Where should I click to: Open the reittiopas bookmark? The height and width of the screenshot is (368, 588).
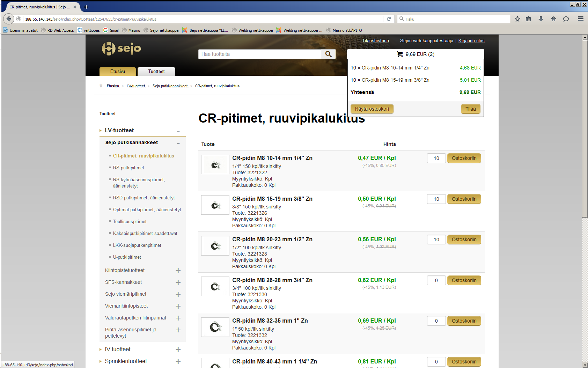pos(88,30)
